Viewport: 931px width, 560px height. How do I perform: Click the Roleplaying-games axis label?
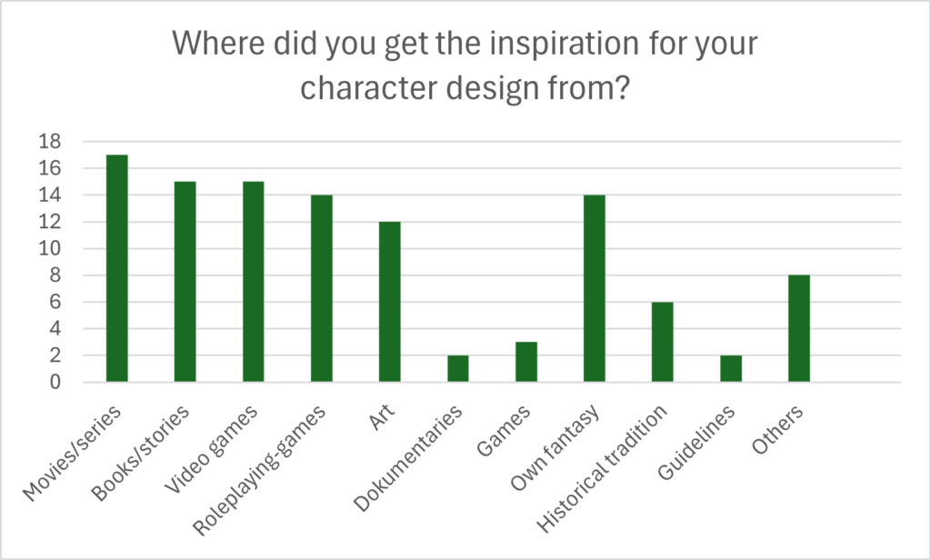tap(260, 470)
